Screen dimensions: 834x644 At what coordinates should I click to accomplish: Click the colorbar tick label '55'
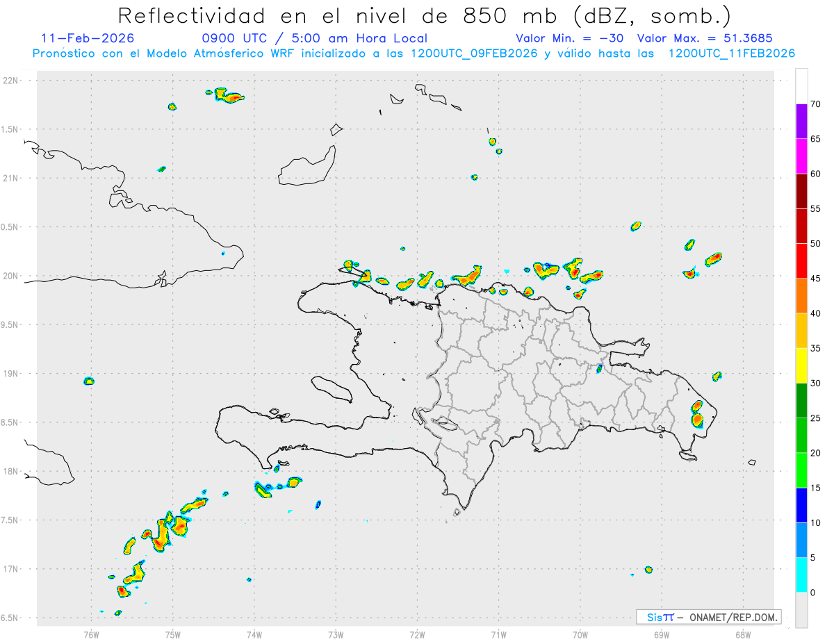pos(816,208)
